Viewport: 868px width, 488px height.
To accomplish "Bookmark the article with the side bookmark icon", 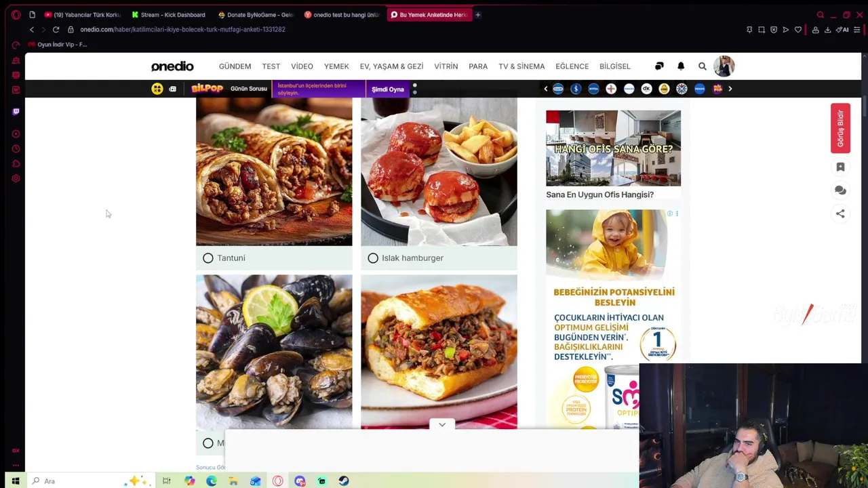I will point(840,167).
